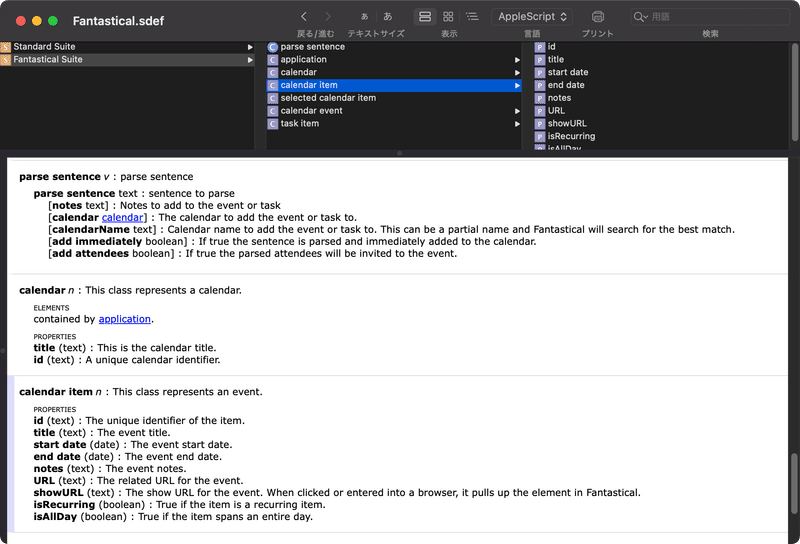Viewport: 800px width, 544px height.
Task: Select Fantastical Suite in the suite list
Action: pyautogui.click(x=128, y=59)
